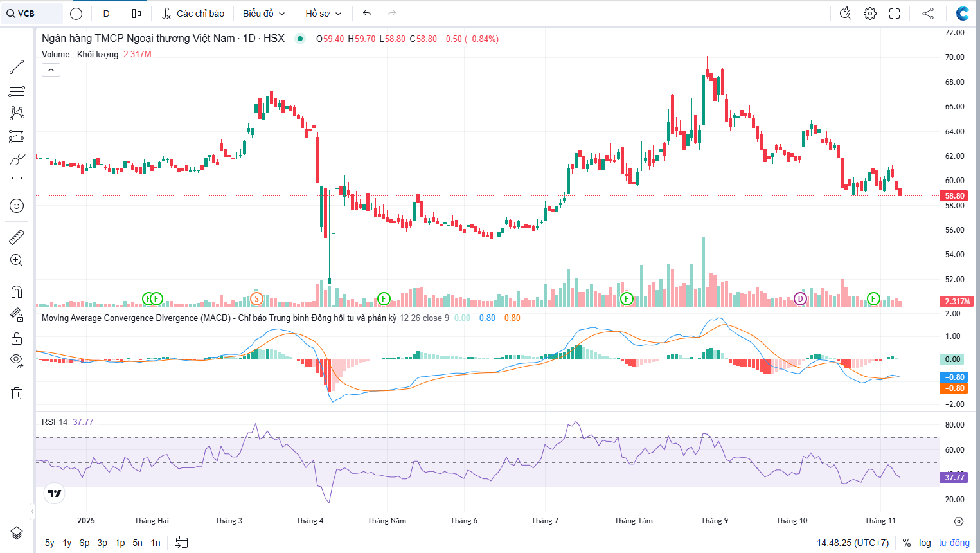This screenshot has height=553, width=980.
Task: Click the D timeframe interval button
Action: [106, 14]
